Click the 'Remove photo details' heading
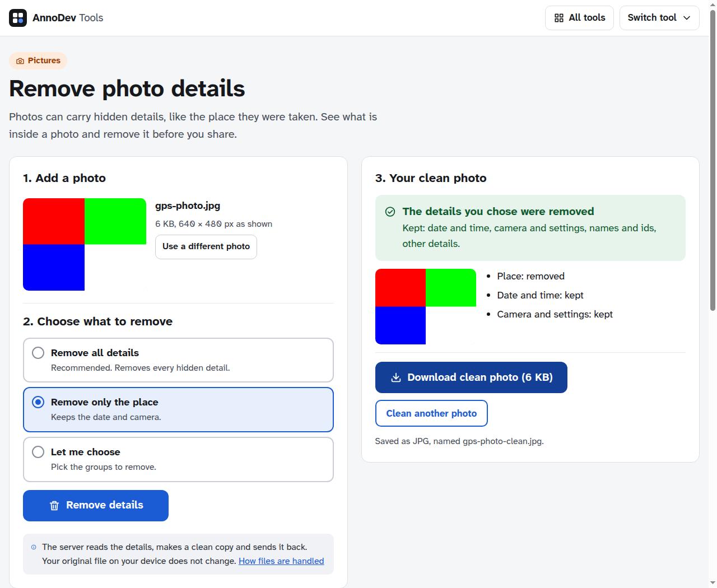This screenshot has height=588, width=717. tap(127, 89)
